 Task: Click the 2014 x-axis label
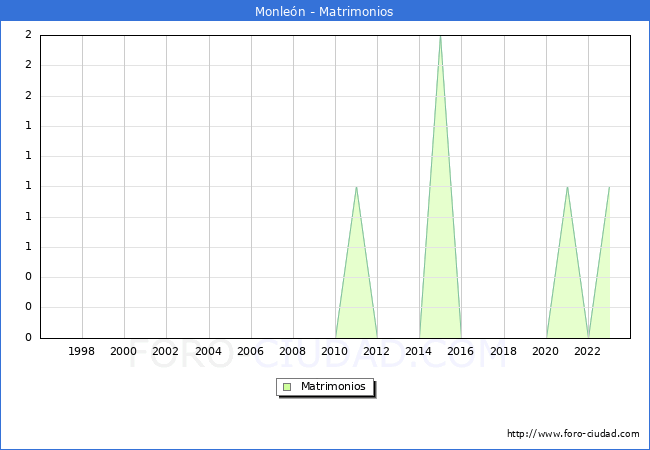(419, 351)
